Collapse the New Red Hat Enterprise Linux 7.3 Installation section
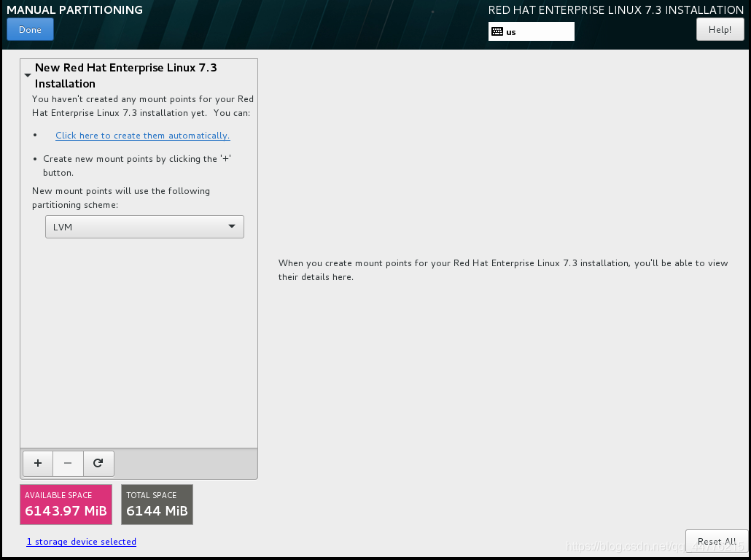Image resolution: width=751 pixels, height=560 pixels. (x=28, y=75)
